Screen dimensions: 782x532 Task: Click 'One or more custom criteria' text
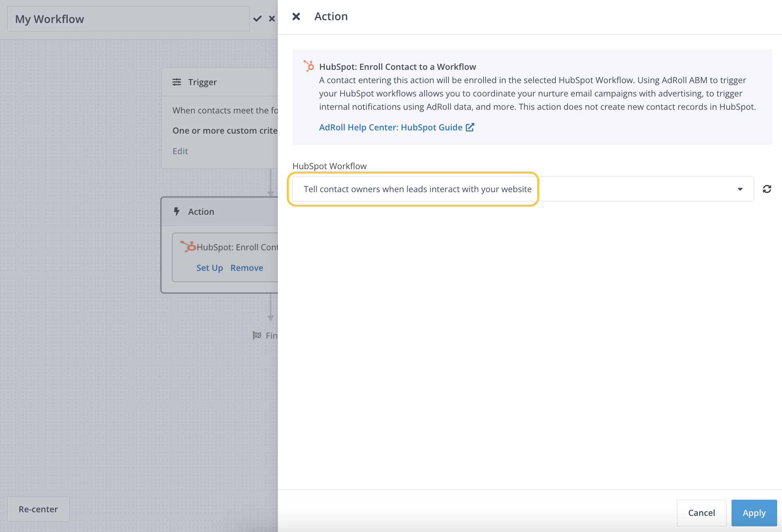click(225, 131)
